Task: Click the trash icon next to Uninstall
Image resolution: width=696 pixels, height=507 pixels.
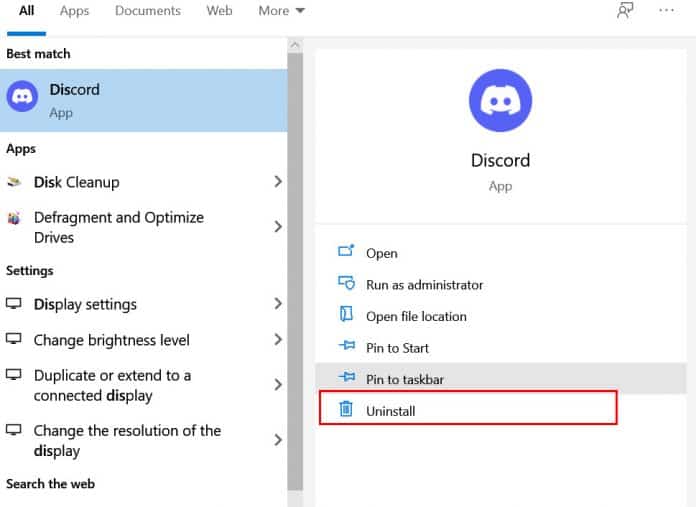Action: coord(346,409)
